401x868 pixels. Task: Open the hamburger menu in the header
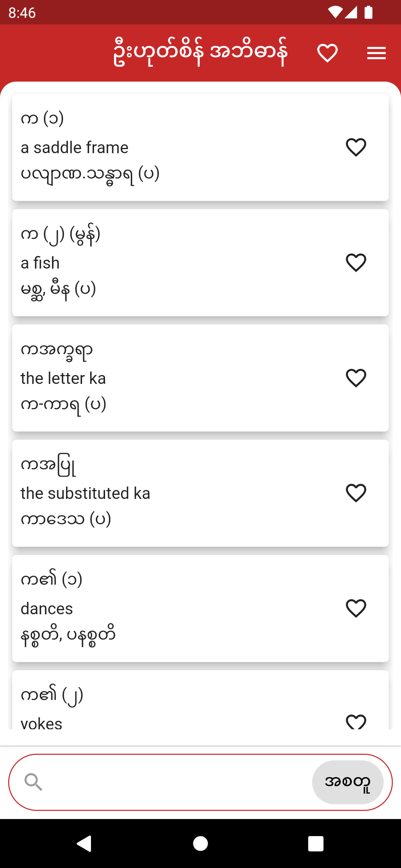click(x=376, y=53)
